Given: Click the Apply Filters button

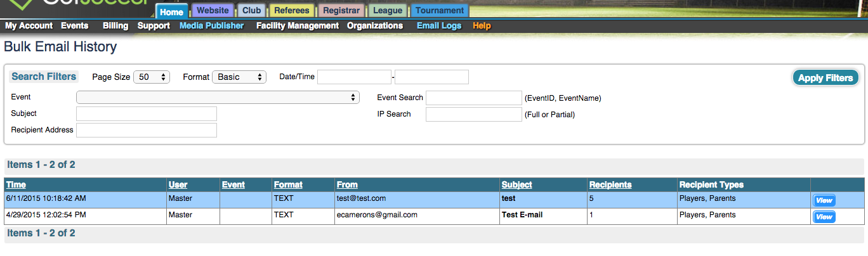Looking at the screenshot, I should (825, 78).
